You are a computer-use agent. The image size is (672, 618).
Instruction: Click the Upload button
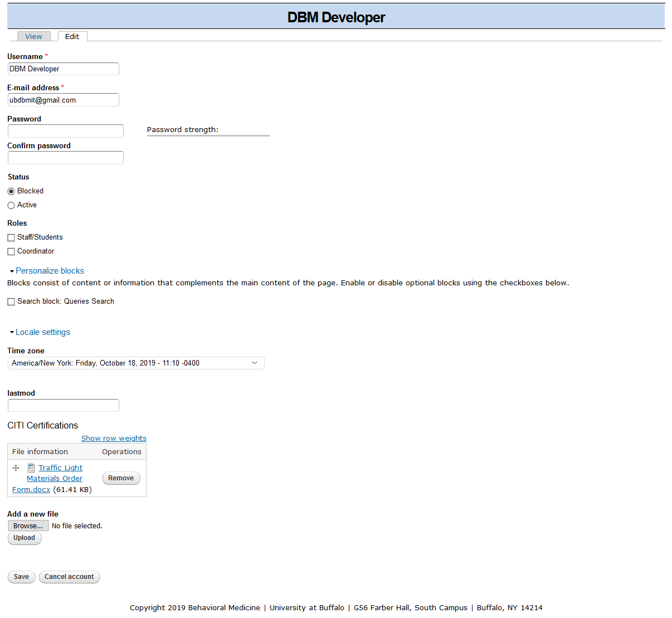25,538
